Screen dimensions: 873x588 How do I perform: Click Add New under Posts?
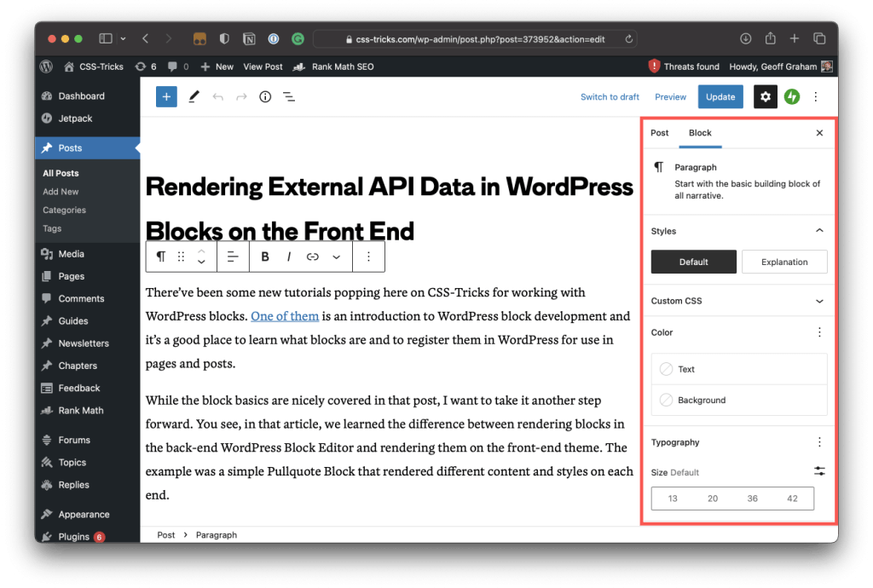pos(61,192)
